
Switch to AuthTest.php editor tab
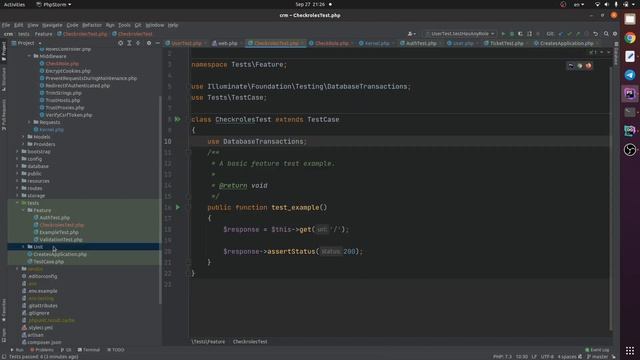(x=421, y=43)
